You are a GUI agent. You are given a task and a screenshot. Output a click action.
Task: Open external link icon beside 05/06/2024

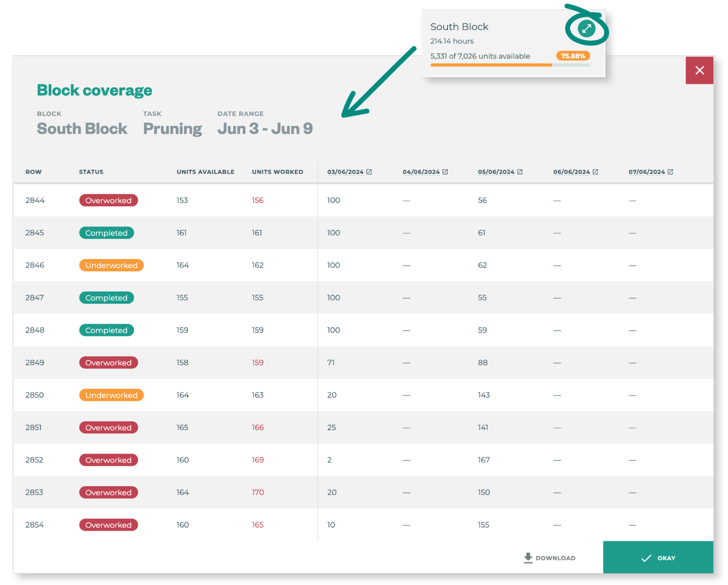point(520,172)
